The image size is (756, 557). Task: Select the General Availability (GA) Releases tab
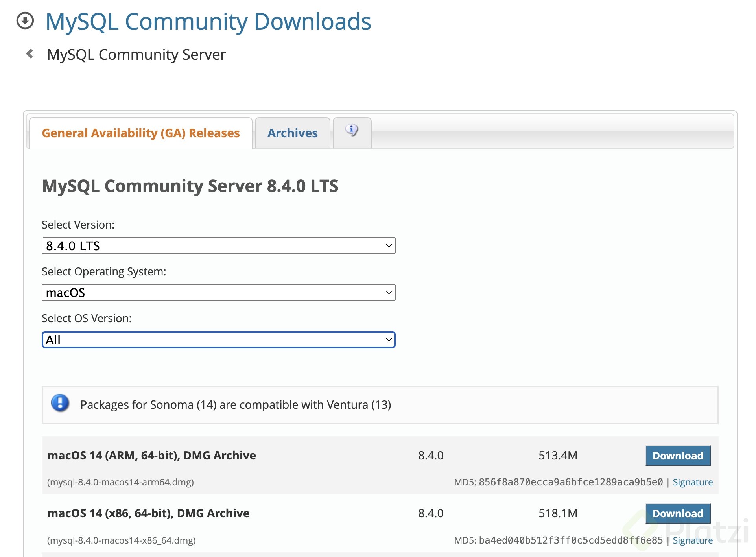click(x=141, y=133)
